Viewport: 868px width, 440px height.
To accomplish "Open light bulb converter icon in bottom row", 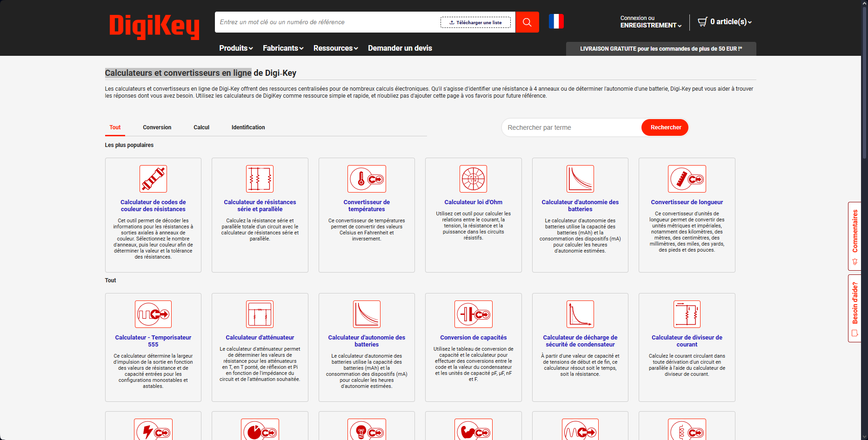I will click(x=367, y=429).
